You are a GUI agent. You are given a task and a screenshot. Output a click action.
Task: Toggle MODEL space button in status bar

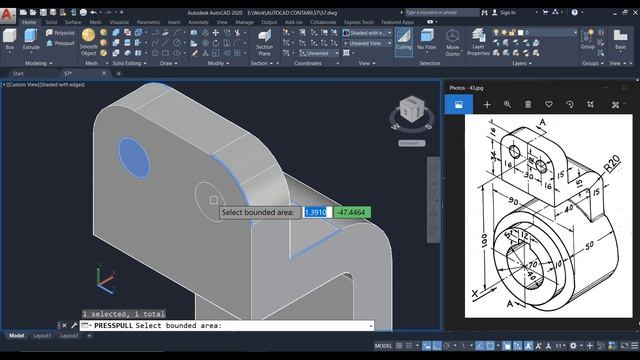[x=383, y=346]
